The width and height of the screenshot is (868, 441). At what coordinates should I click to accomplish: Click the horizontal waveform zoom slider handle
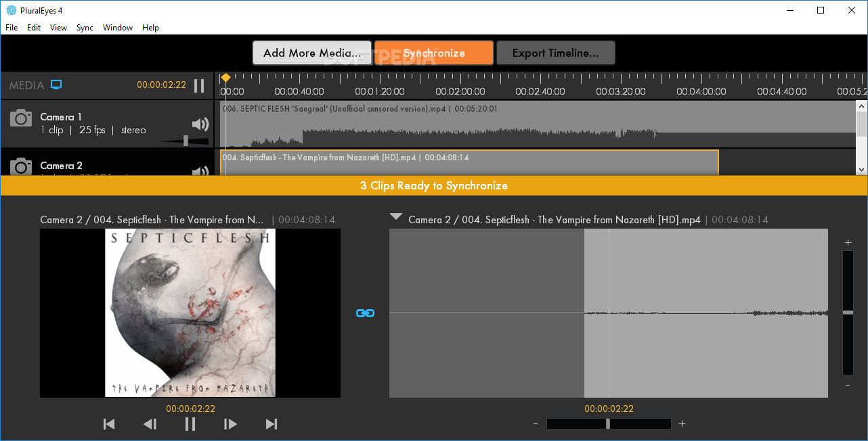(x=608, y=424)
